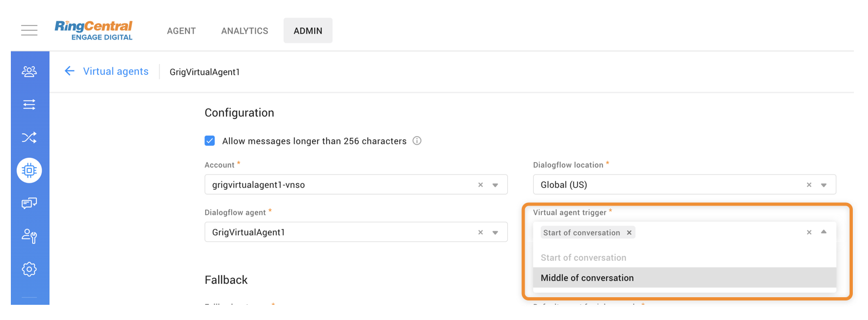Switch to the ANALYTICS tab
Viewport: 868px width, 320px height.
click(x=245, y=31)
